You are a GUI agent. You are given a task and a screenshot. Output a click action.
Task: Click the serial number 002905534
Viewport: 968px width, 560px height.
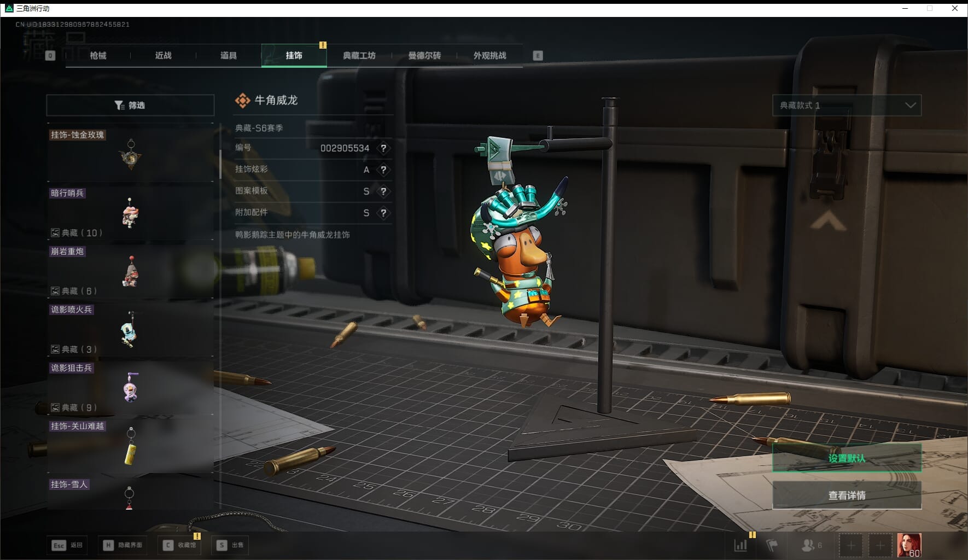point(345,148)
